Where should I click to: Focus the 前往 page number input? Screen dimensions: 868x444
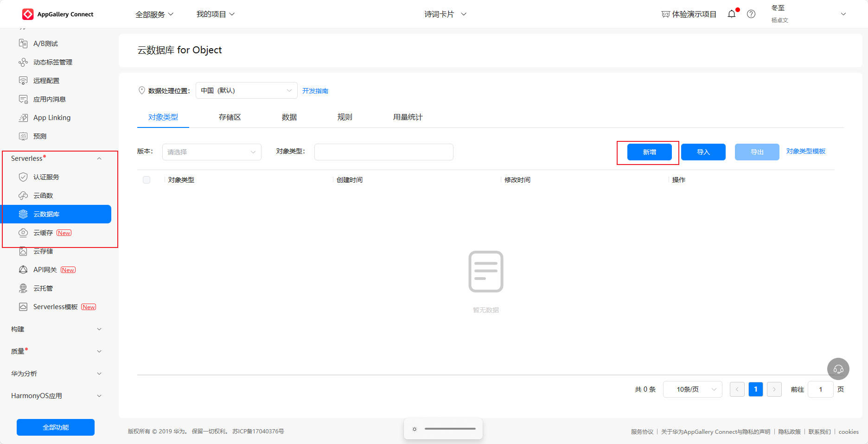pos(821,389)
